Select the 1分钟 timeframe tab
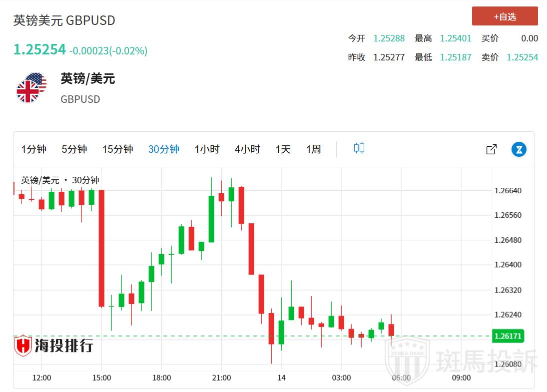547x392 pixels. [x=34, y=149]
